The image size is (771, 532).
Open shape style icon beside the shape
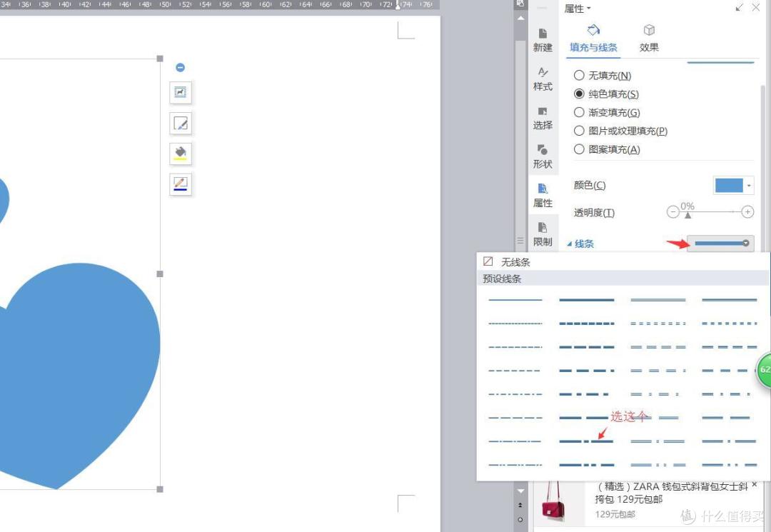click(181, 123)
